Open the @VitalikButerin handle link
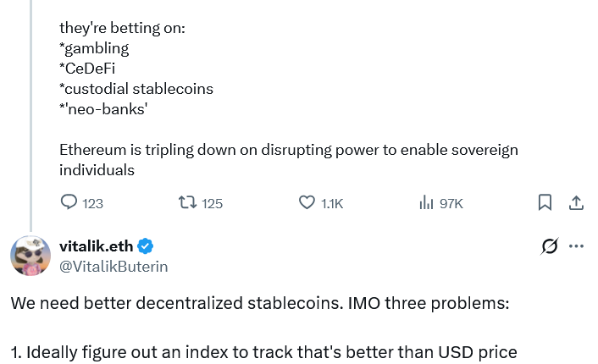 coord(114,266)
